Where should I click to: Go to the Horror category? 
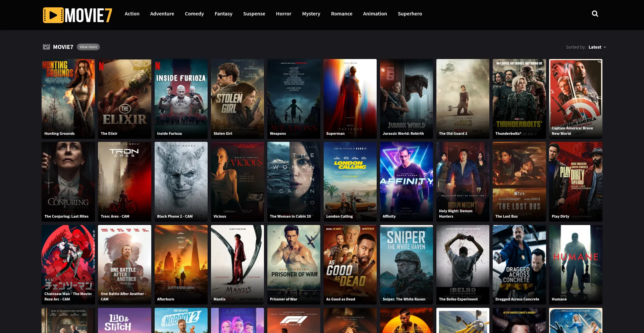(x=283, y=14)
